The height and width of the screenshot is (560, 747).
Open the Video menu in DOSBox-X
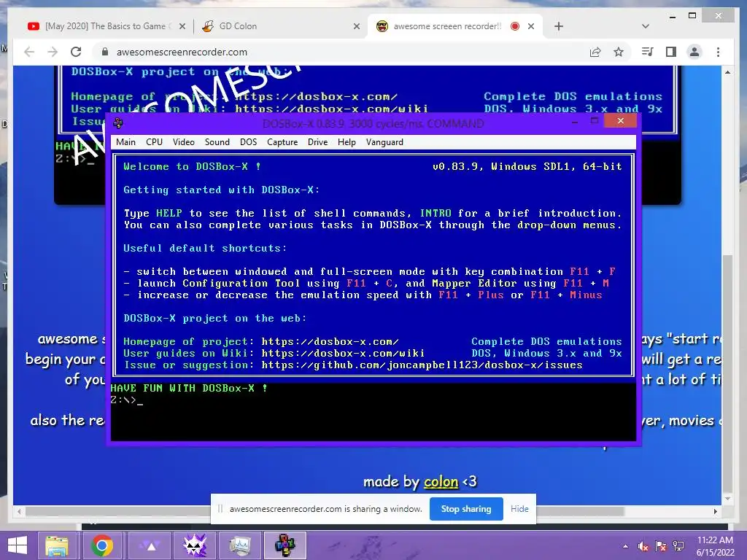(x=183, y=142)
